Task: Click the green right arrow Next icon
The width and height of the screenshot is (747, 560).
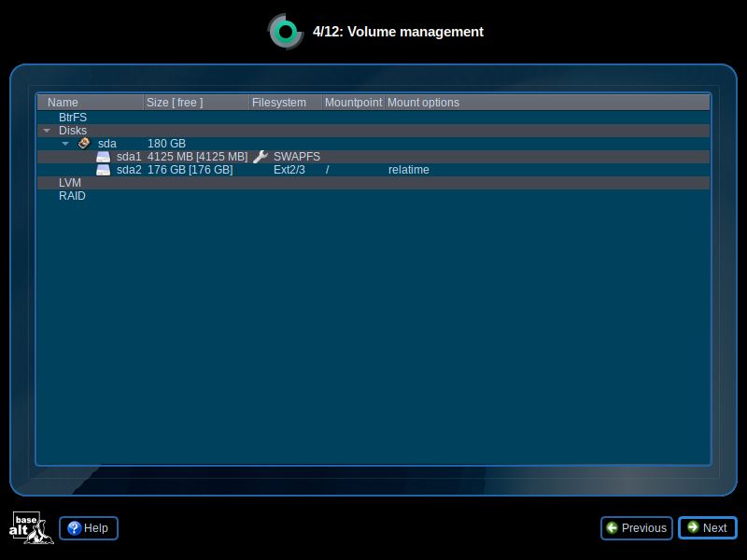Action: pyautogui.click(x=693, y=527)
